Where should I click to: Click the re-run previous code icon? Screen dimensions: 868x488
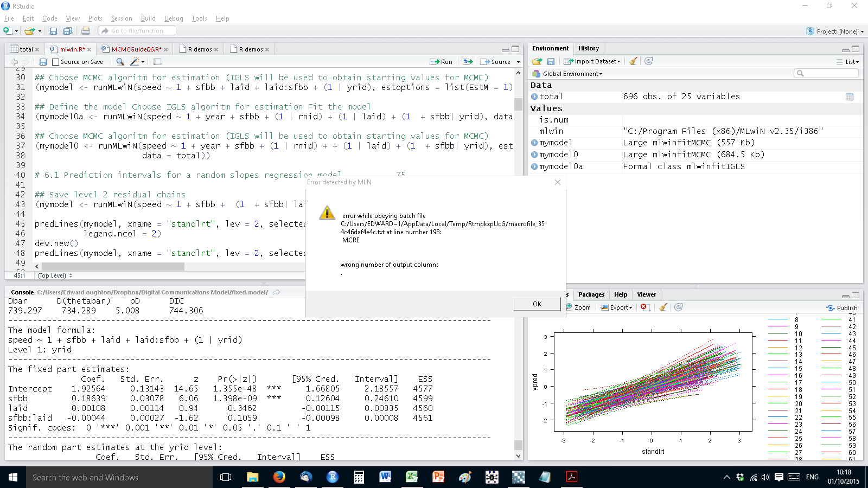[x=468, y=62]
